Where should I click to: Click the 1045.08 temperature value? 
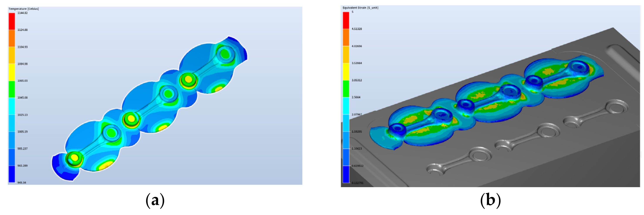[22, 98]
